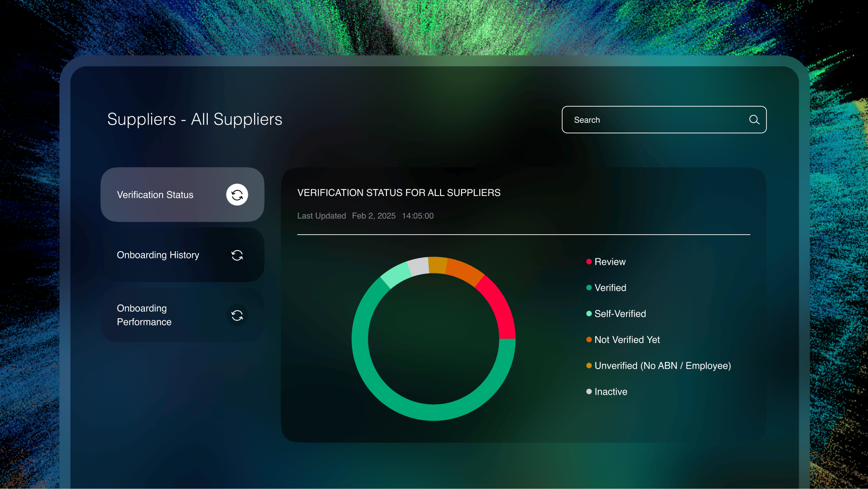Click the Onboarding Performance refresh icon
This screenshot has width=868, height=489.
pos(237,315)
